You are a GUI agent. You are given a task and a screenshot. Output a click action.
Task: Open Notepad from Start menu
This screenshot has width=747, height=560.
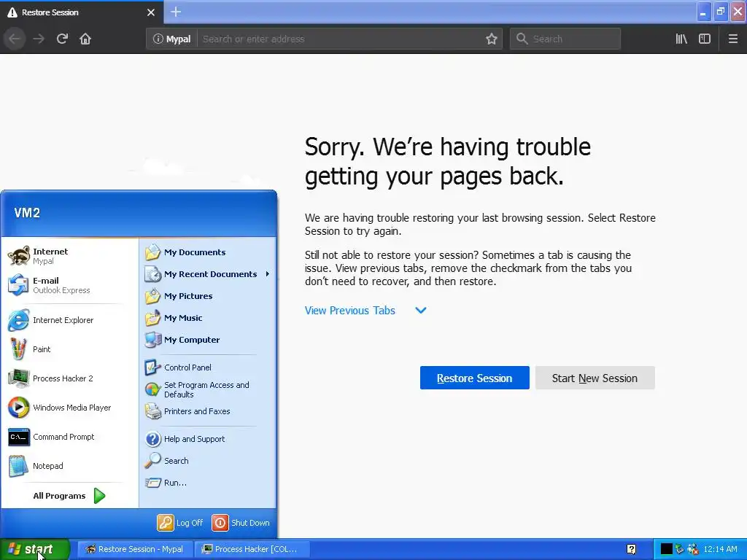(x=70, y=466)
